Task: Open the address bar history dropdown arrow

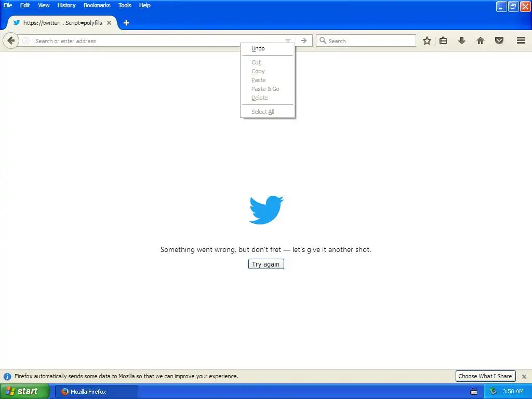Action: click(x=288, y=41)
